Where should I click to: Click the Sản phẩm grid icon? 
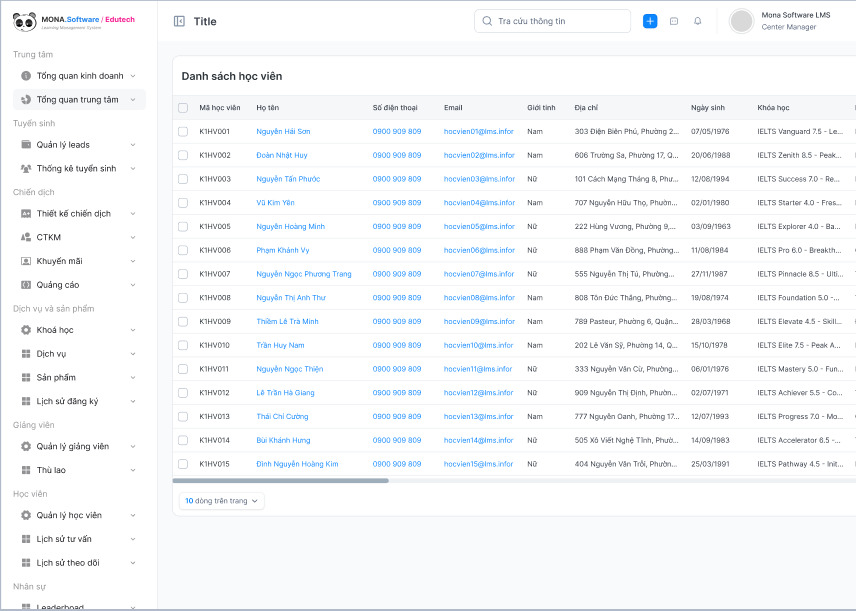tap(26, 377)
